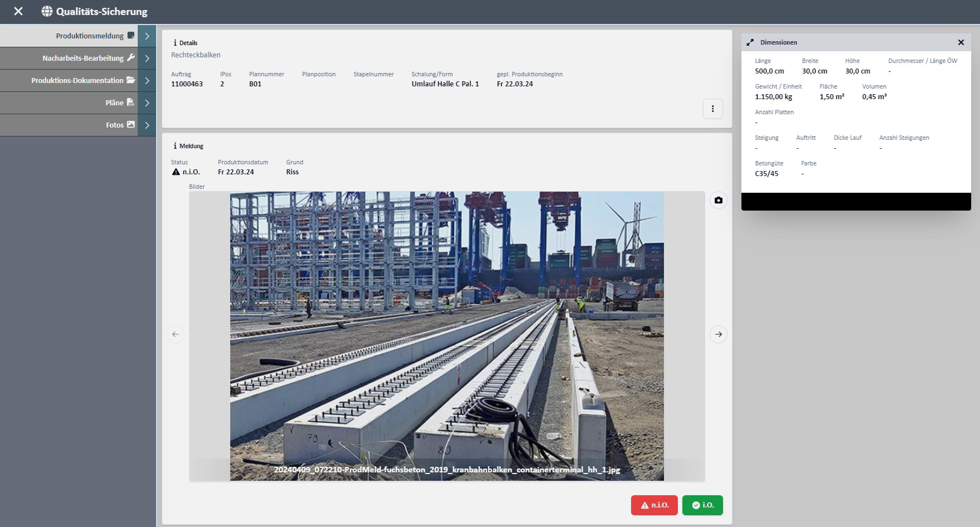This screenshot has width=980, height=527.
Task: Click the crane beam photo in Bilder
Action: click(x=447, y=336)
